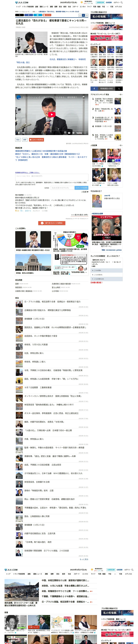This screenshot has width=138, height=644.
Task: Open 政治 item in top navigation
Action: coord(60,7)
